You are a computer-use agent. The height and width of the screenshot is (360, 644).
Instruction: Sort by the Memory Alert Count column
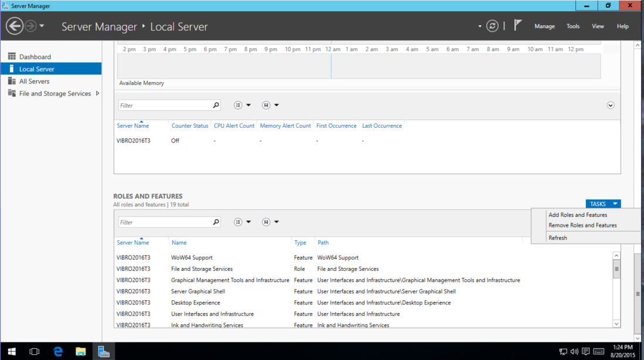pyautogui.click(x=285, y=125)
